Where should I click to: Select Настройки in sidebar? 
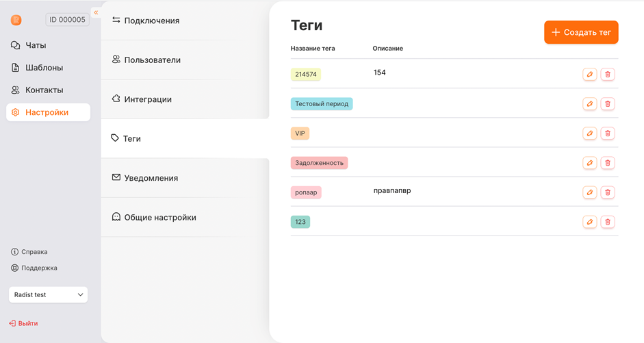pyautogui.click(x=48, y=112)
